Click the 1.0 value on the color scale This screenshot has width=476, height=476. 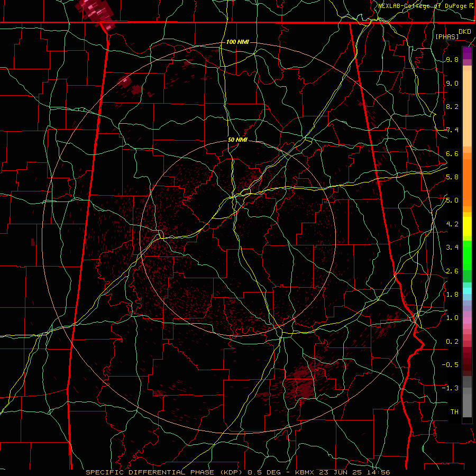point(452,318)
